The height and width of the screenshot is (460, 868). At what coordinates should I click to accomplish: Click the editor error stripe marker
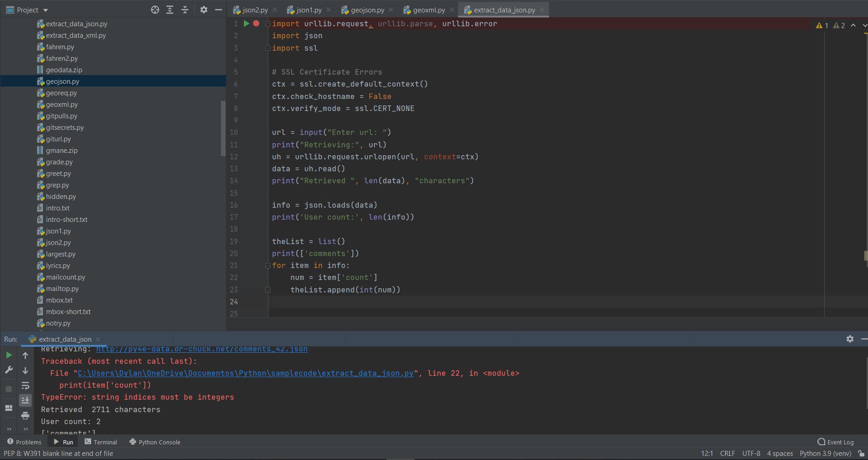tap(866, 255)
